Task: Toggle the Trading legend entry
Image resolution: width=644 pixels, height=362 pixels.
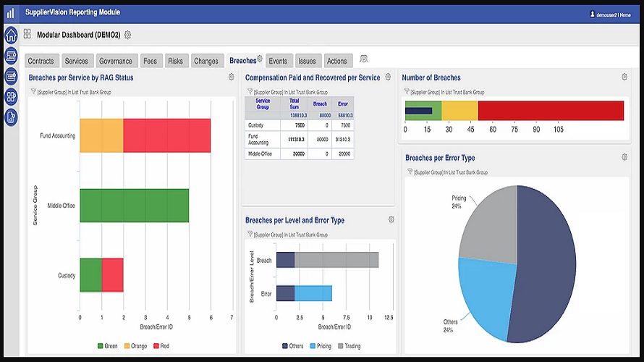Action: click(349, 346)
